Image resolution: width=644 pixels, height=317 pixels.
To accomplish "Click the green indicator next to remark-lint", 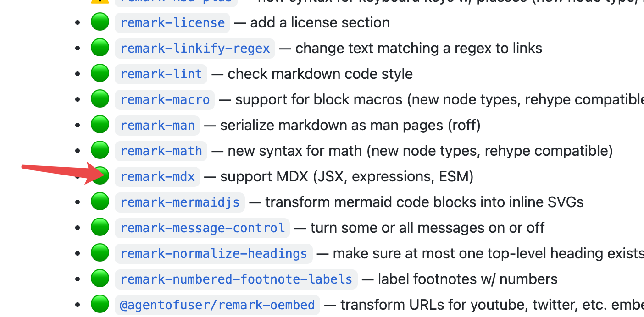I will click(x=100, y=72).
